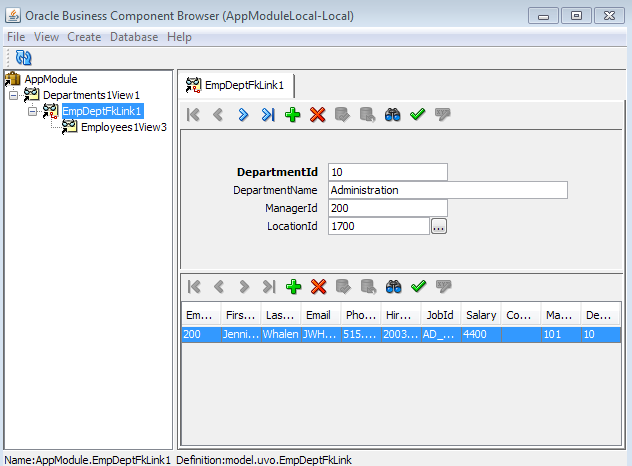Open the Help menu
632x466 pixels.
pos(179,37)
